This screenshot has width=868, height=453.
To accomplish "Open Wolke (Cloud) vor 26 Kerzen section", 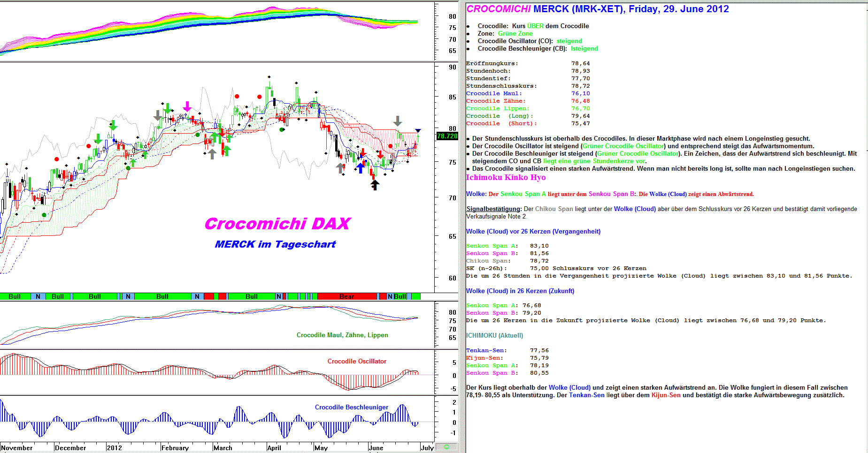I will pyautogui.click(x=533, y=231).
